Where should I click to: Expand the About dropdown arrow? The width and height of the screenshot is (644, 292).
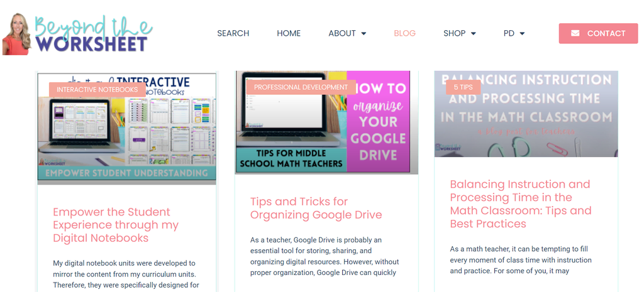364,34
